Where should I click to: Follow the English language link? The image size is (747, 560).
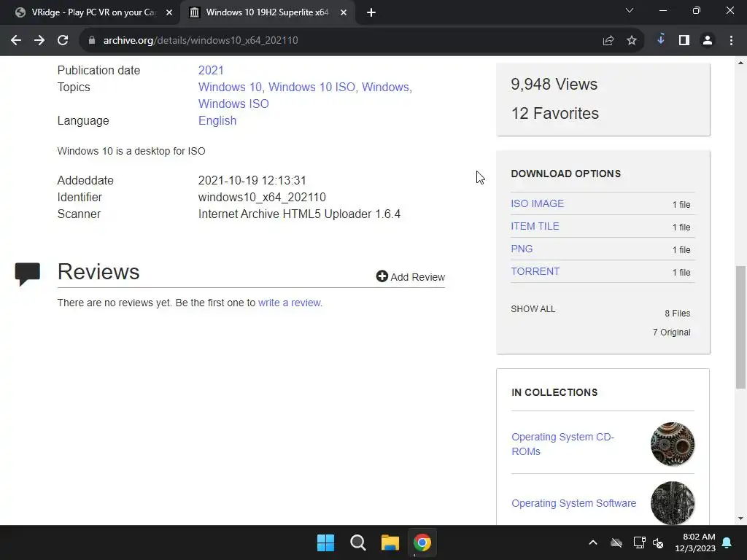click(217, 121)
